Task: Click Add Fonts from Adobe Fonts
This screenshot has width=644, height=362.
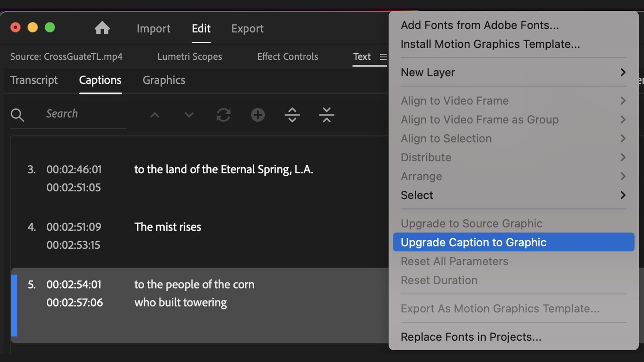Action: pos(479,25)
